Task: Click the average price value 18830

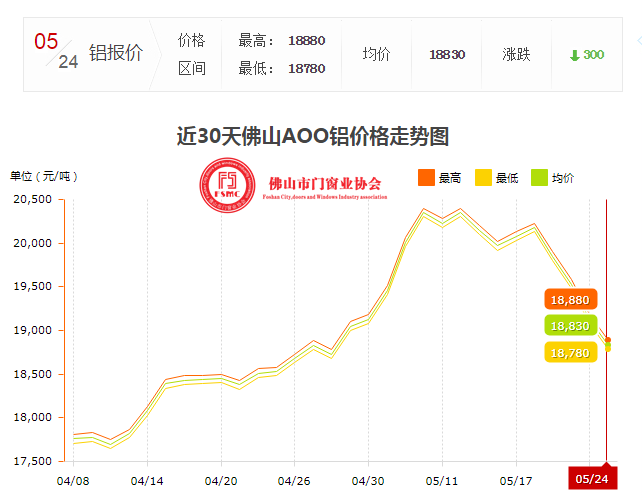Action: point(447,54)
